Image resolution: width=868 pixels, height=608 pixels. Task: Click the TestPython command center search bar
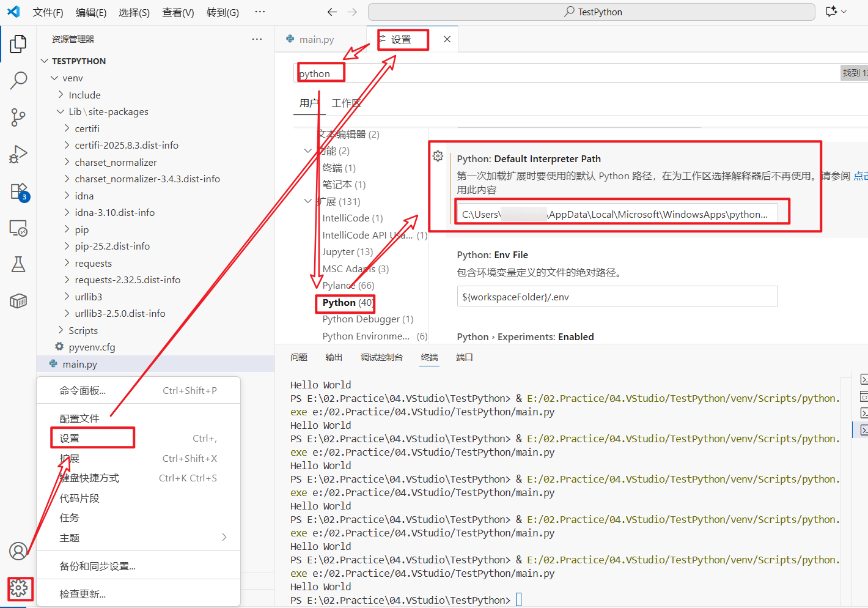click(x=592, y=12)
